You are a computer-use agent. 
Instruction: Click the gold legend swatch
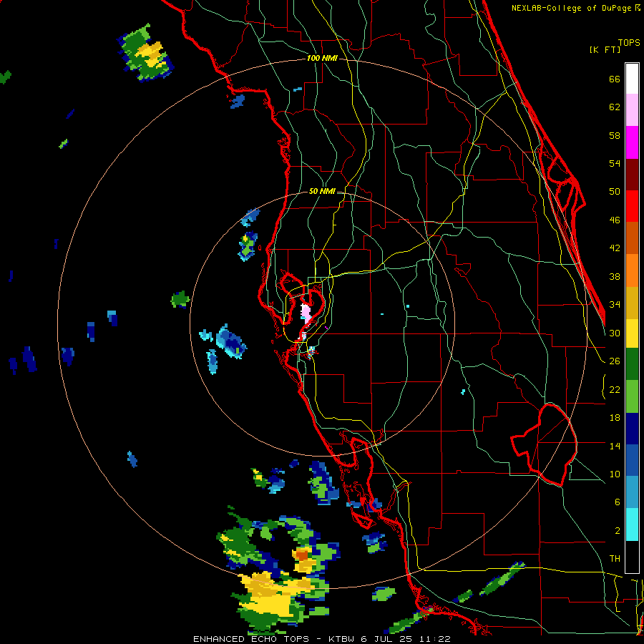click(632, 303)
